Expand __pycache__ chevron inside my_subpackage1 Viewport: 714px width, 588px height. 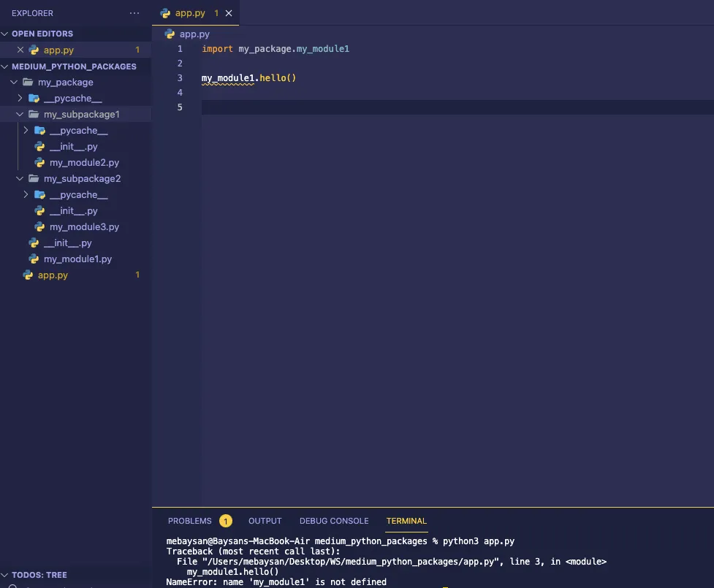pos(26,130)
